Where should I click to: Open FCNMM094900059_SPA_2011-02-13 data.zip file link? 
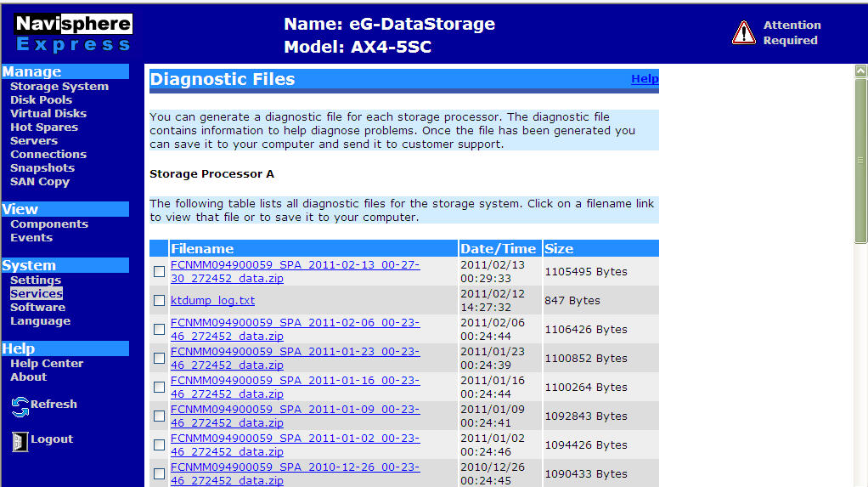click(x=295, y=271)
